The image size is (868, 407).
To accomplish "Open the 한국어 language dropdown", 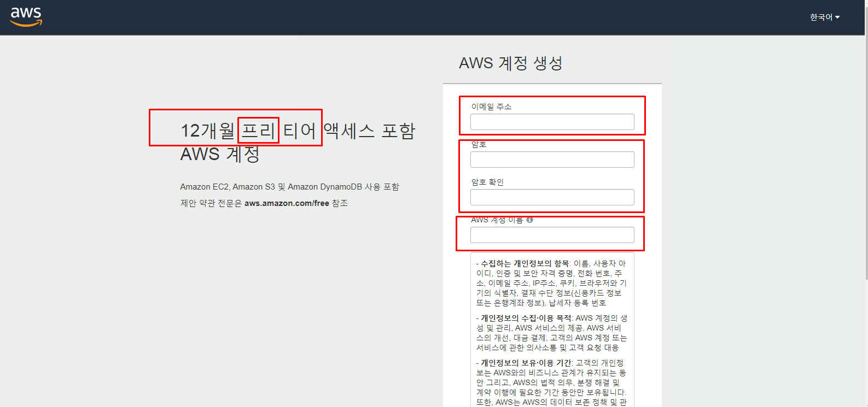I will tap(824, 17).
